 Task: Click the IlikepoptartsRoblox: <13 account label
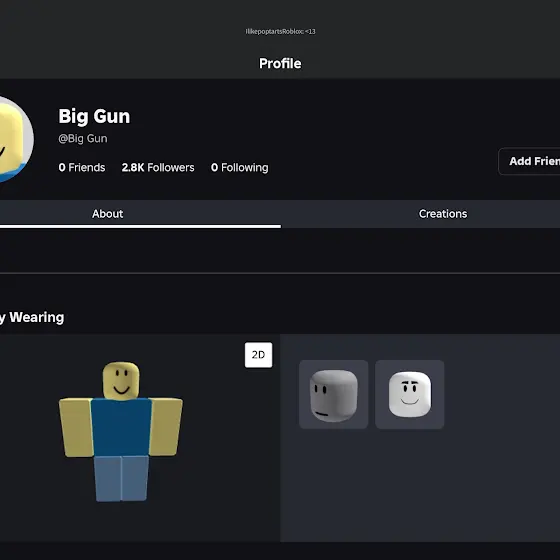280,31
